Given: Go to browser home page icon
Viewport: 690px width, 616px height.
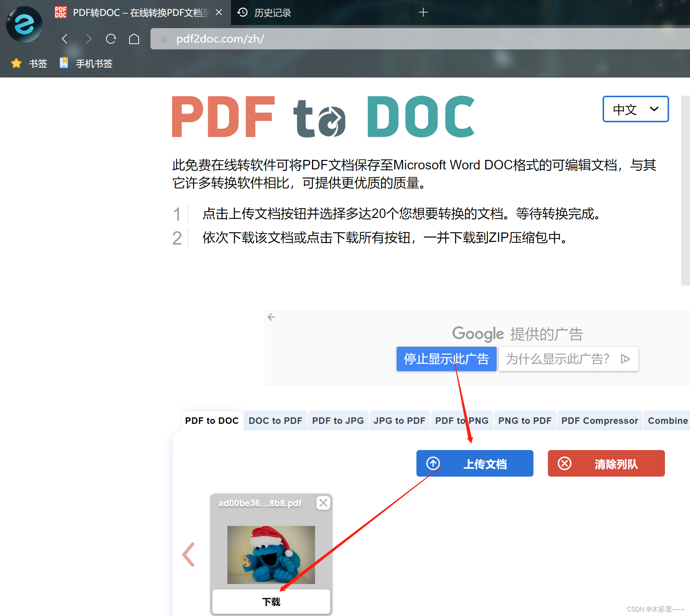Looking at the screenshot, I should pyautogui.click(x=134, y=39).
